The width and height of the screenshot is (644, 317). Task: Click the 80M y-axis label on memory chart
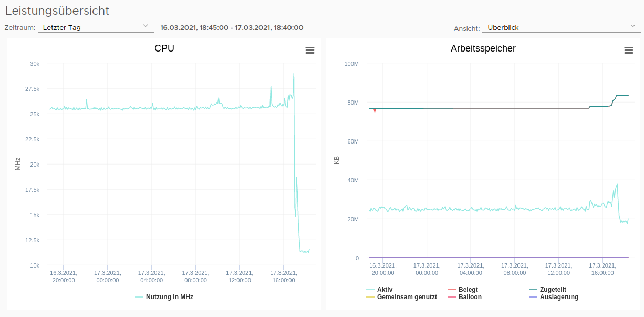[353, 103]
